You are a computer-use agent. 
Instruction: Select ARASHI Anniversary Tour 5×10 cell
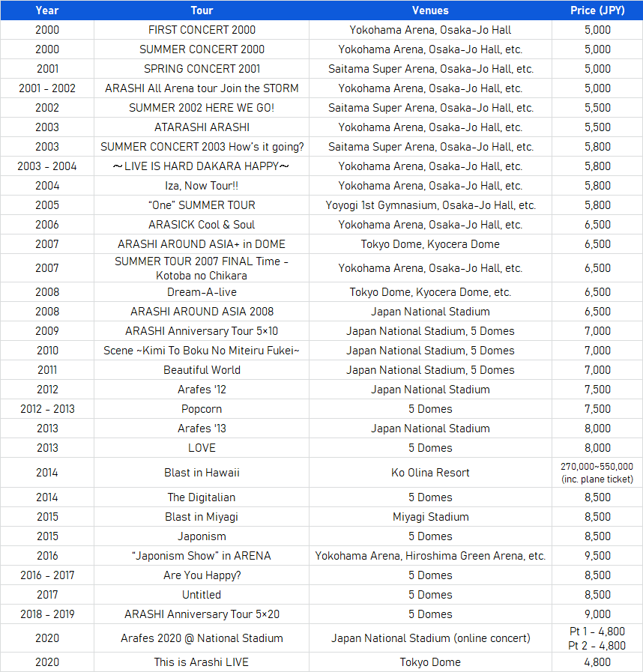pos(202,331)
